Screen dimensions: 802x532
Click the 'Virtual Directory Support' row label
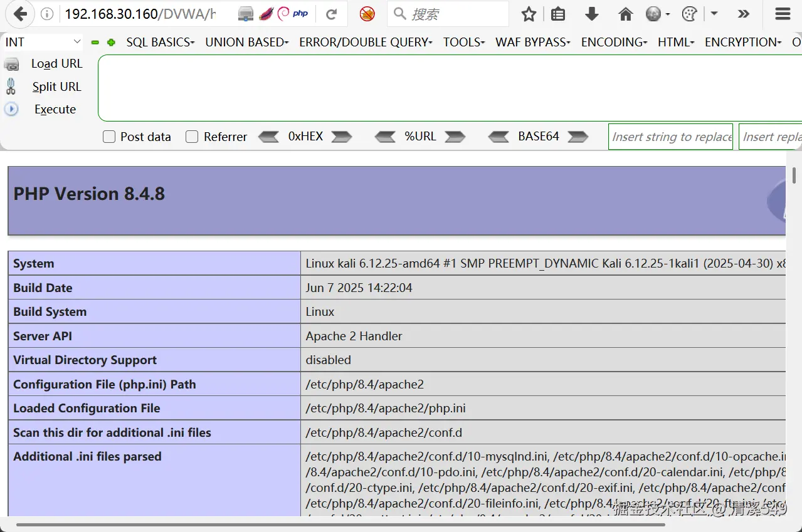85,360
